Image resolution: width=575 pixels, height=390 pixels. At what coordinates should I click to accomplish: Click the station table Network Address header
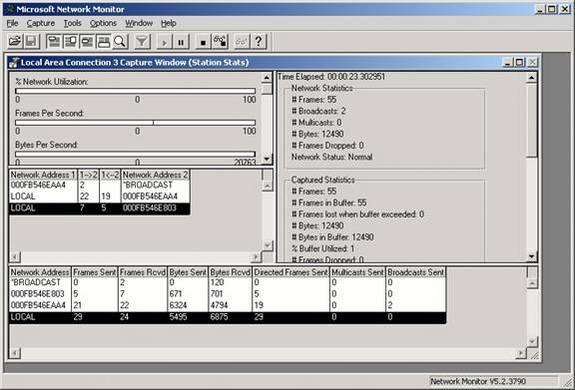click(x=40, y=272)
